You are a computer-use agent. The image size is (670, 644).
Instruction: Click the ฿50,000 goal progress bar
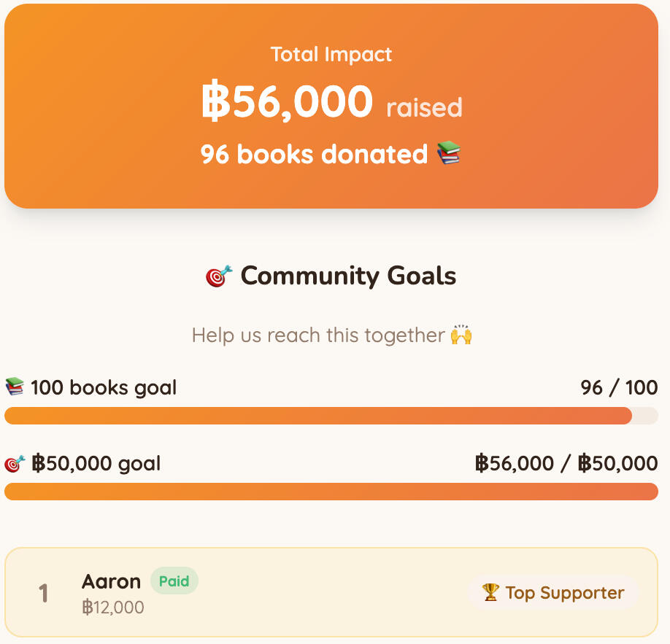[x=331, y=492]
